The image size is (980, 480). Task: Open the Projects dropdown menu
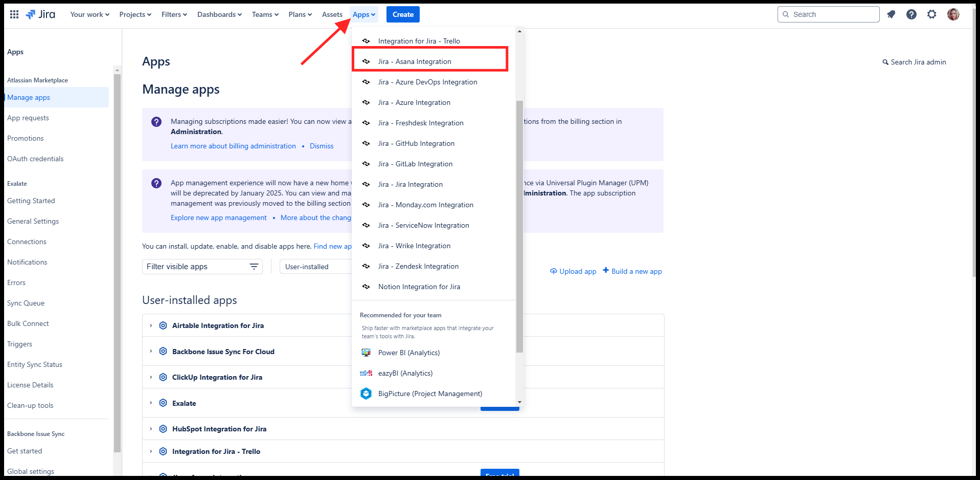click(x=135, y=14)
